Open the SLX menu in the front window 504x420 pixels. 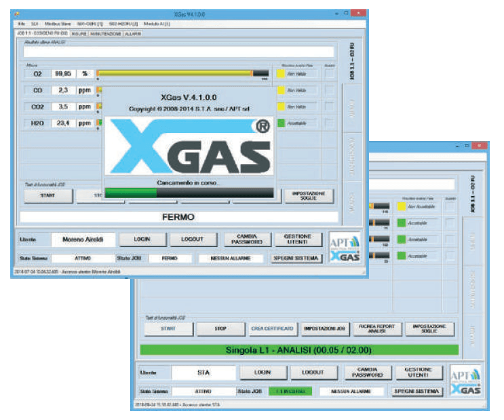point(35,24)
